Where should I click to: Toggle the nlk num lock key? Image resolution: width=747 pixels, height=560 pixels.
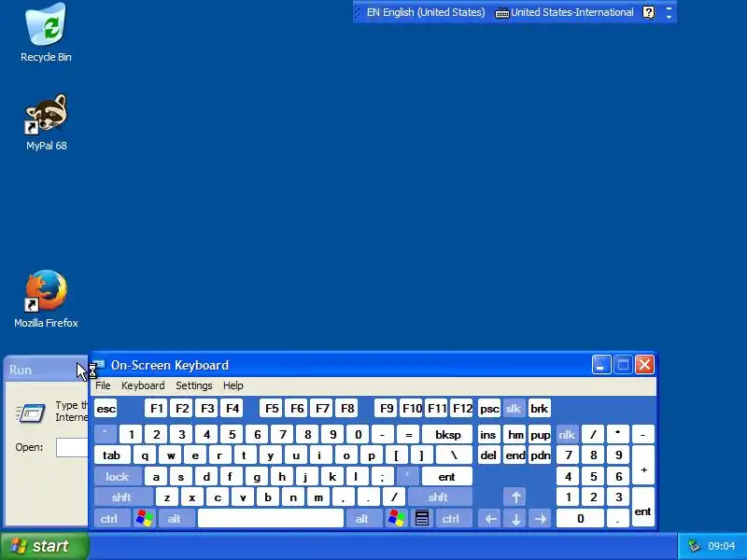[567, 434]
